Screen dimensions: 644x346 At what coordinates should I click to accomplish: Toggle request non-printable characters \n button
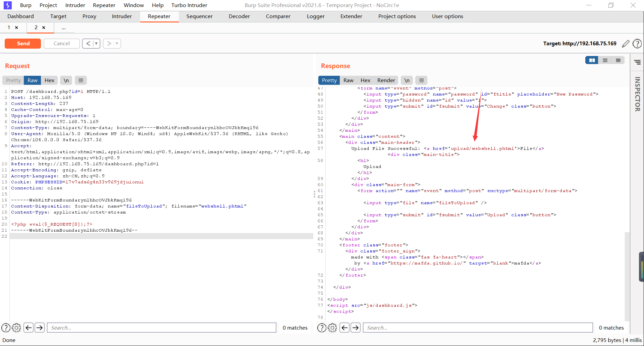pyautogui.click(x=66, y=80)
